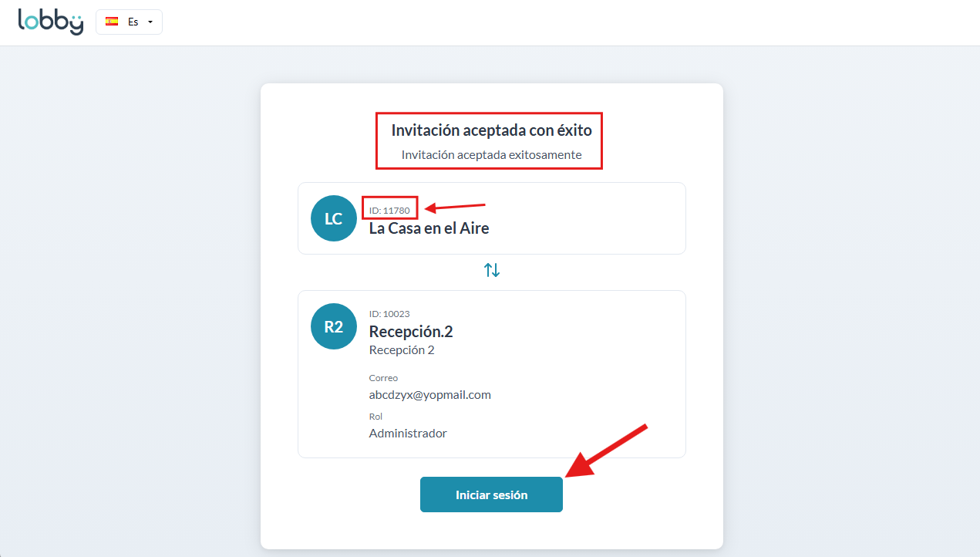Click the LC avatar circle

pyautogui.click(x=333, y=218)
